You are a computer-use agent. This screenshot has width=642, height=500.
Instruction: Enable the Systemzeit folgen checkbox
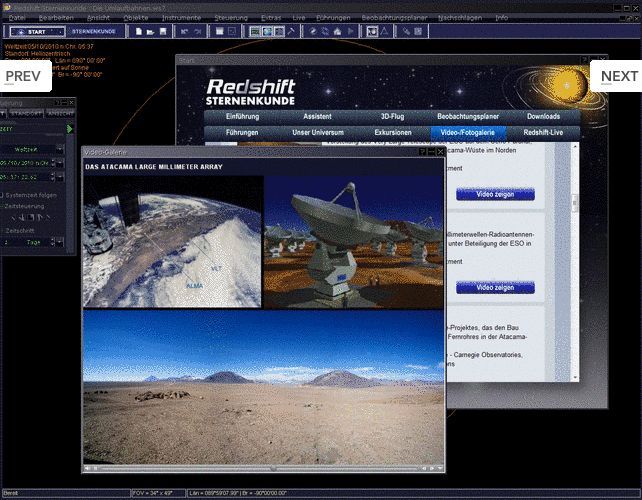coord(2,195)
